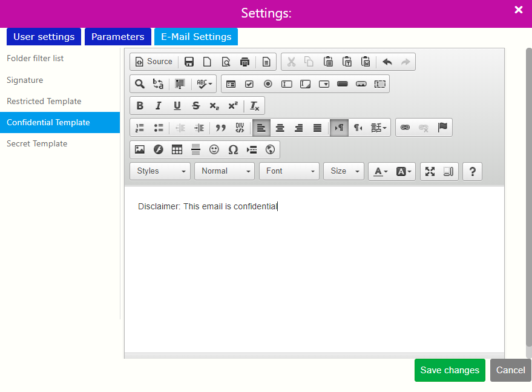
Task: Click the New Page icon
Action: pyautogui.click(x=207, y=62)
